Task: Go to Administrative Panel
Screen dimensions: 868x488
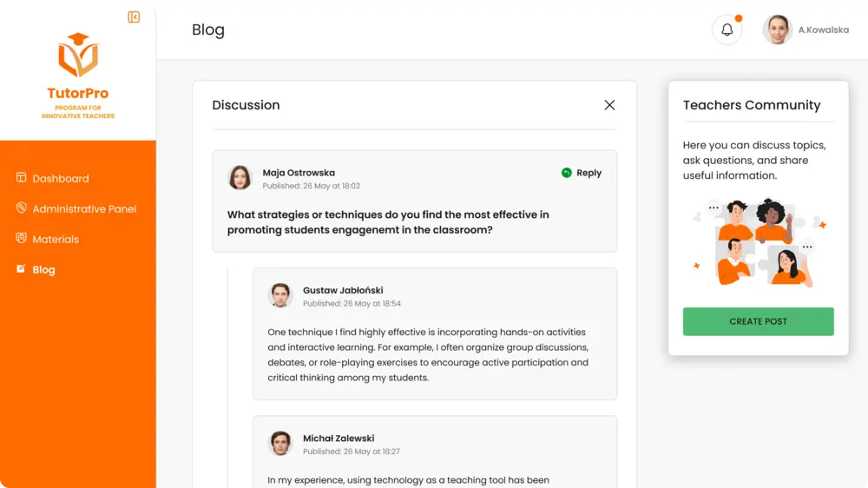Action: [x=84, y=208]
